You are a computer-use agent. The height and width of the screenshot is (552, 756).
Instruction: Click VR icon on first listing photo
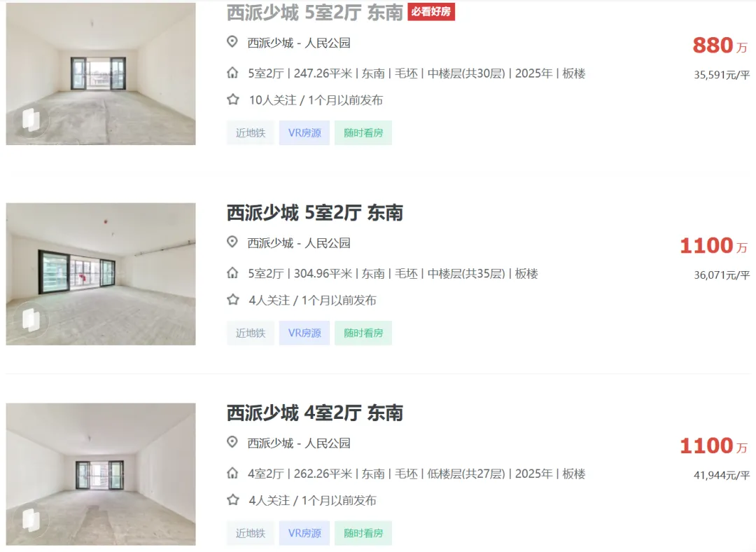(31, 119)
